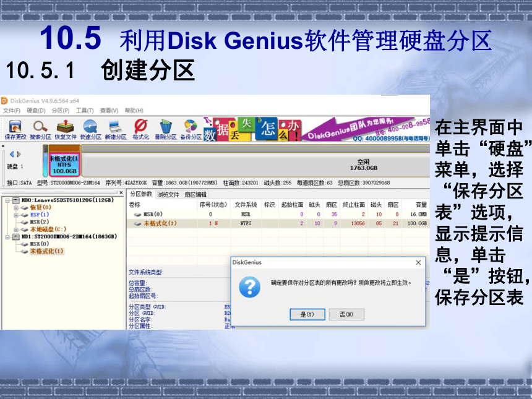532x399 pixels.
Task: Select the 空闲 1763.0GB free space block
Action: (x=363, y=165)
